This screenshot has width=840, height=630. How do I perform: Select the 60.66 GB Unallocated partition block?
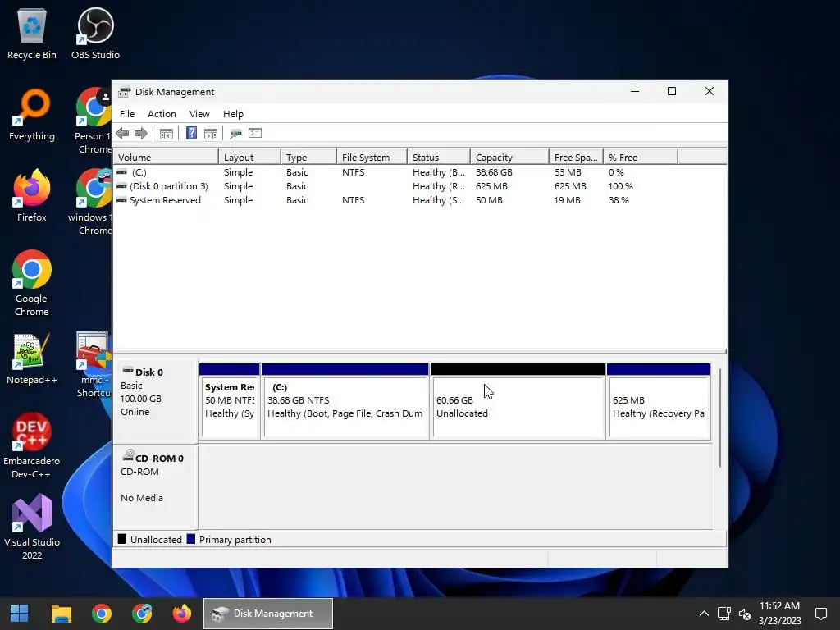tap(518, 402)
